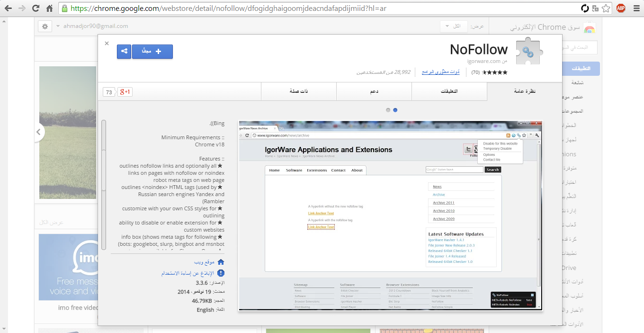644x333 pixels.
Task: Click the 28,992 users count text
Action: click(384, 72)
